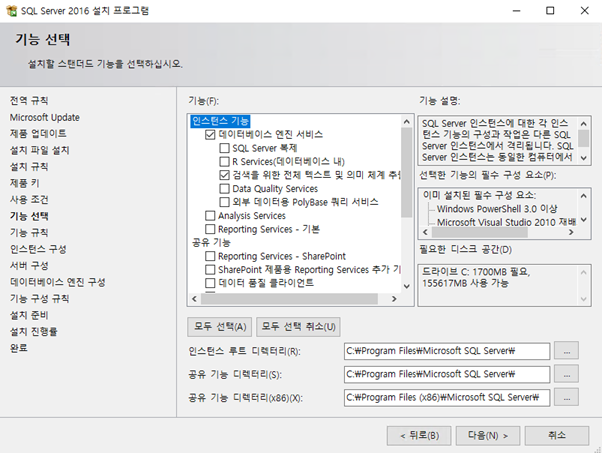Click the 사용 조건 step in sidebar
The width and height of the screenshot is (602, 453).
[29, 200]
